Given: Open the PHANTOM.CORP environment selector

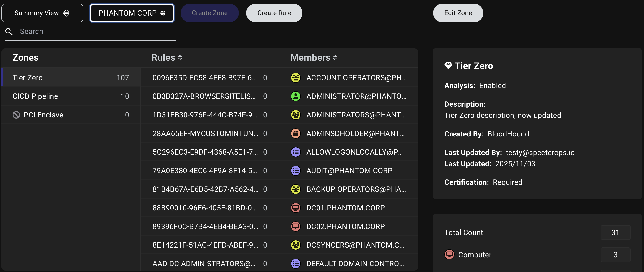Looking at the screenshot, I should (132, 13).
